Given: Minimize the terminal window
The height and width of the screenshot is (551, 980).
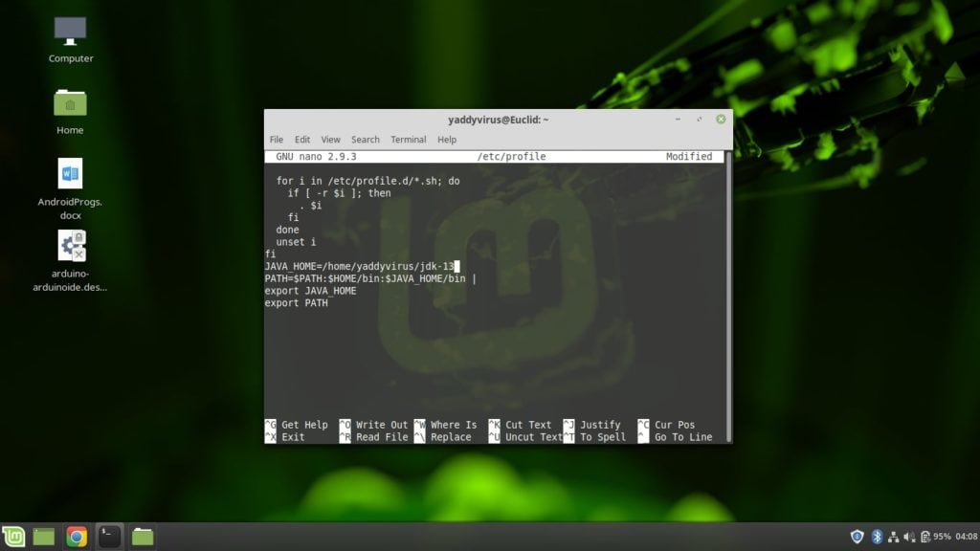Looking at the screenshot, I should 678,119.
